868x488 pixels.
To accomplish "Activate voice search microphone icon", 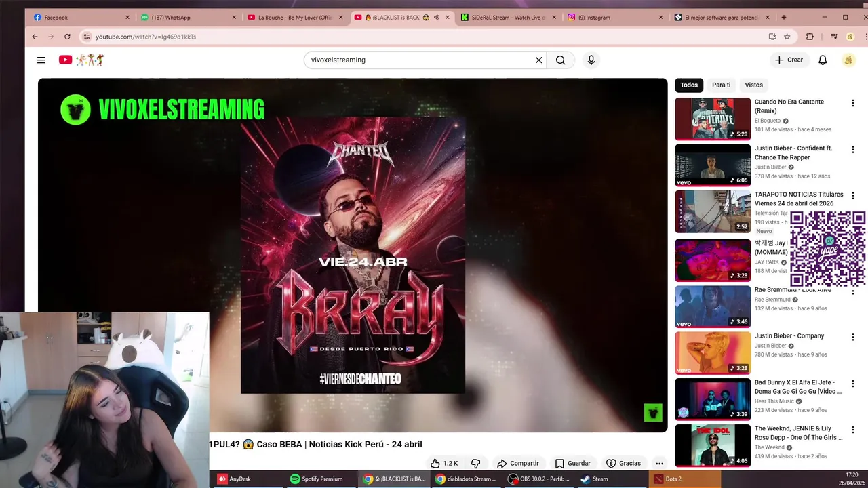I will [591, 60].
